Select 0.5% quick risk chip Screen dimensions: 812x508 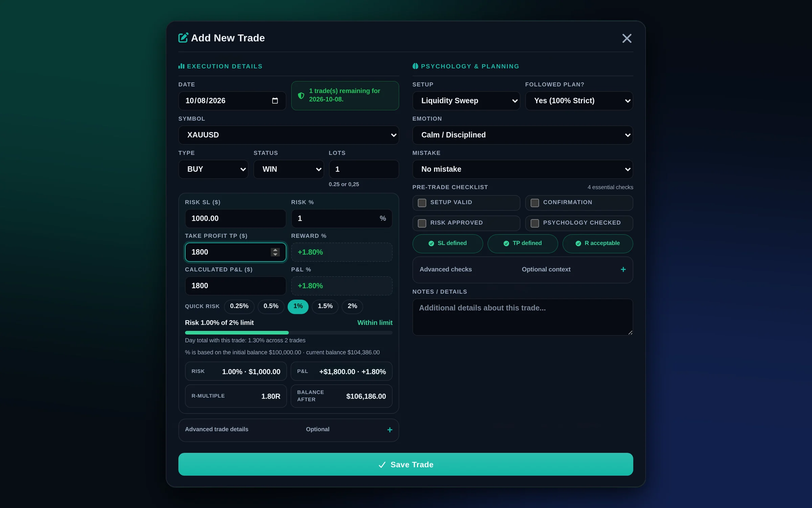pos(271,306)
